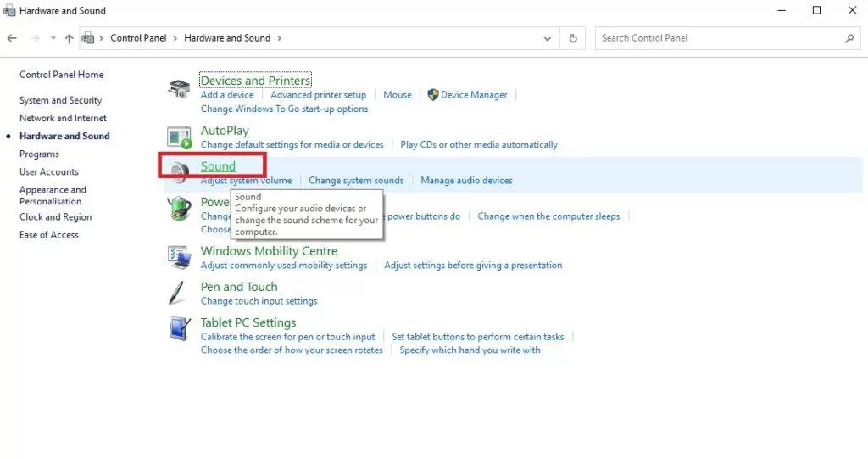Open Mouse settings link
Image resolution: width=868 pixels, height=459 pixels.
(x=398, y=95)
